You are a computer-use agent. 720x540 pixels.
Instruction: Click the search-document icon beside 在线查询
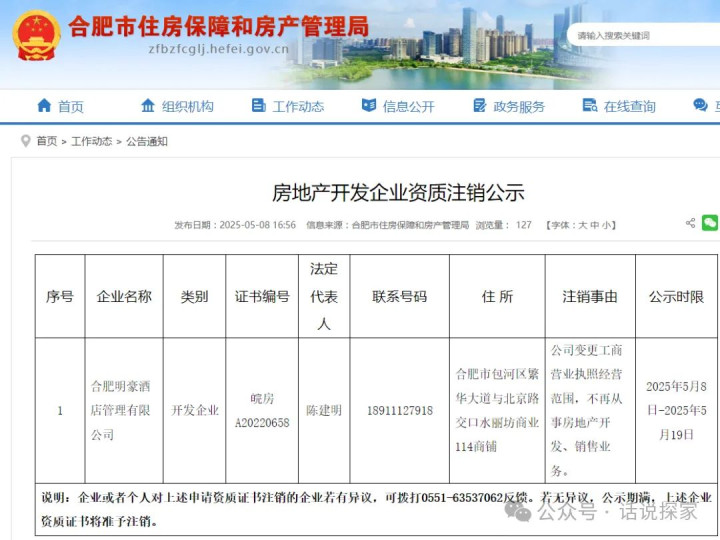point(590,106)
